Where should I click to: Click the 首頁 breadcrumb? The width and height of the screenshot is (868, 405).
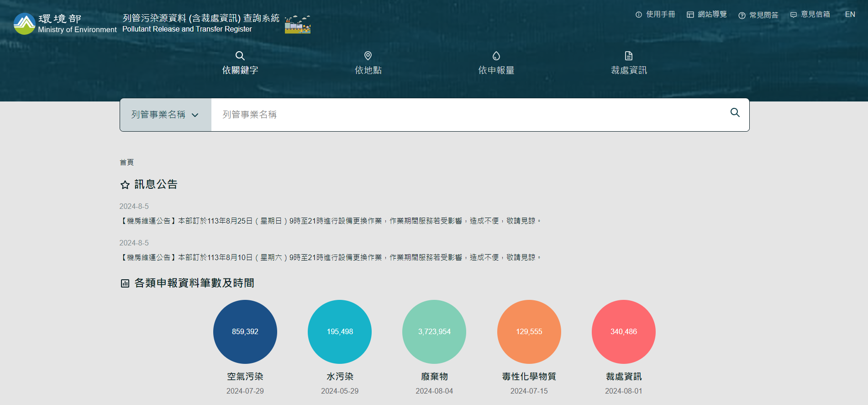(x=126, y=162)
